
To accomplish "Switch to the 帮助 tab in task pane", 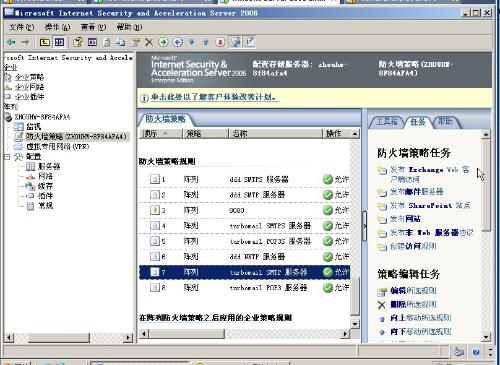I will click(446, 122).
